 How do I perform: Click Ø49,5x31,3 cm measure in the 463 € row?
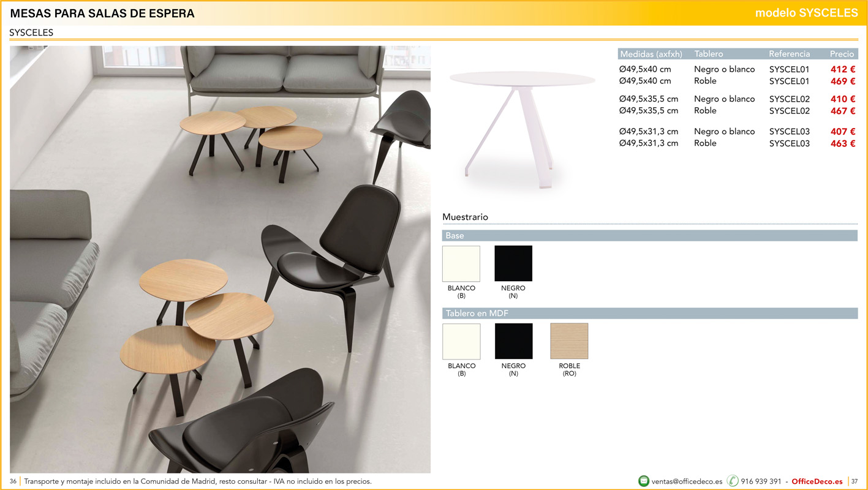(x=649, y=143)
